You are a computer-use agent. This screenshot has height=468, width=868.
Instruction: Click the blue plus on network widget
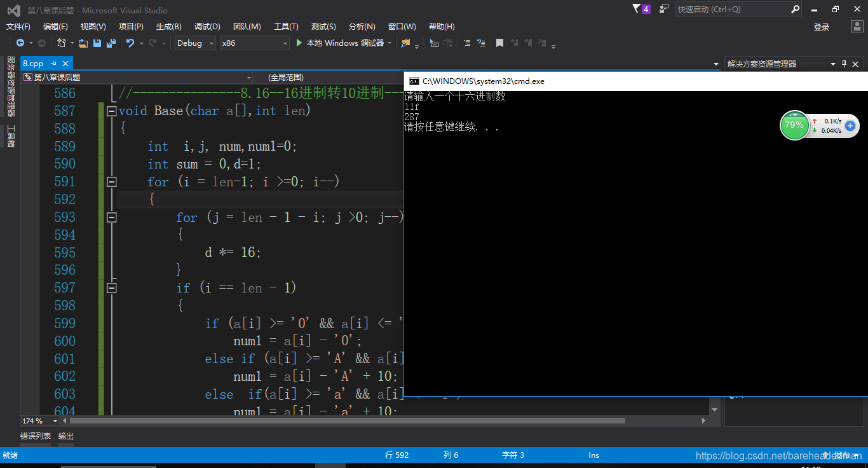[850, 126]
